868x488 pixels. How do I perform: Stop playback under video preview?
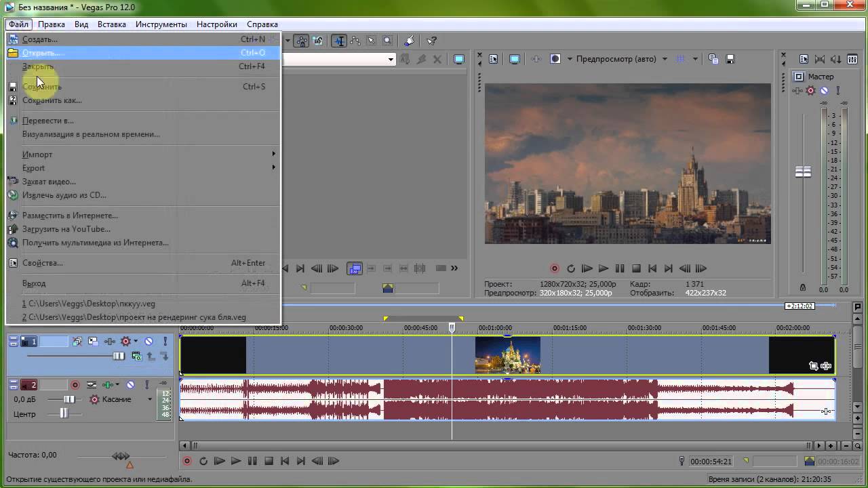636,268
